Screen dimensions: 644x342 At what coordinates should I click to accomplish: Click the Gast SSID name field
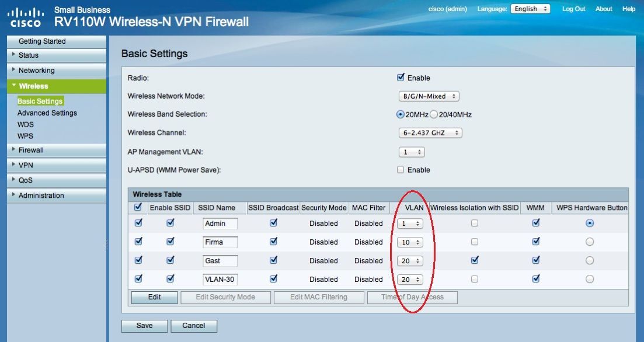220,261
